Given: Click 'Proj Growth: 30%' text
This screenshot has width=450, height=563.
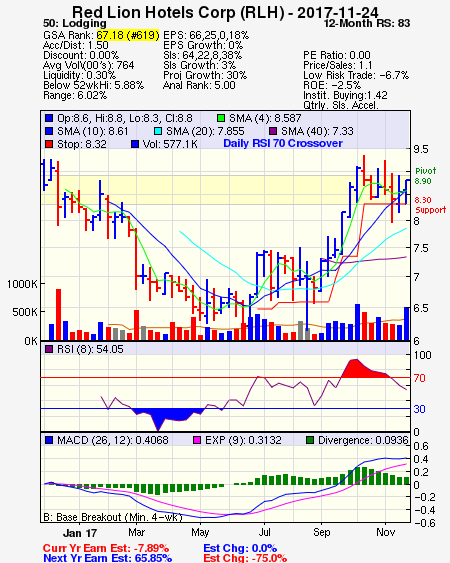Looking at the screenshot, I should click(x=205, y=75).
